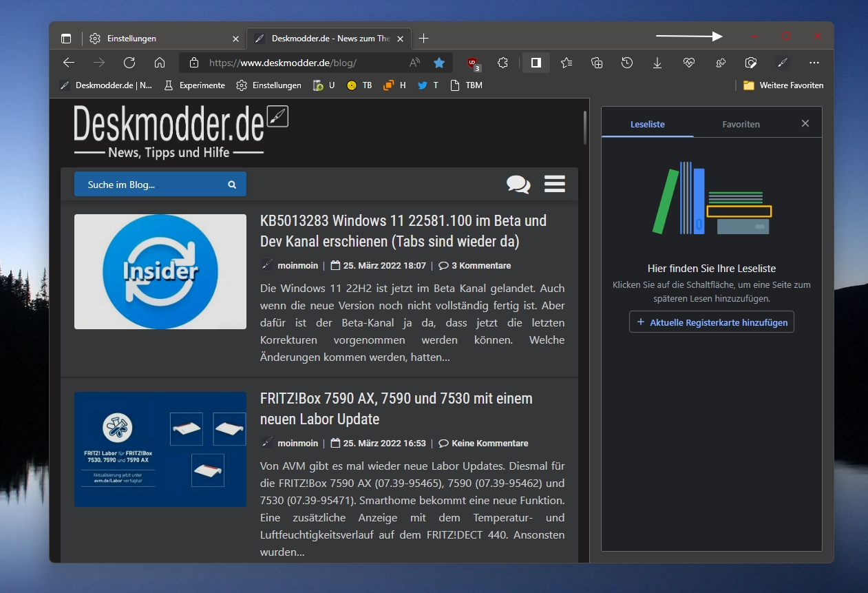This screenshot has width=868, height=593.
Task: Open Collections in the toolbar
Action: click(597, 63)
